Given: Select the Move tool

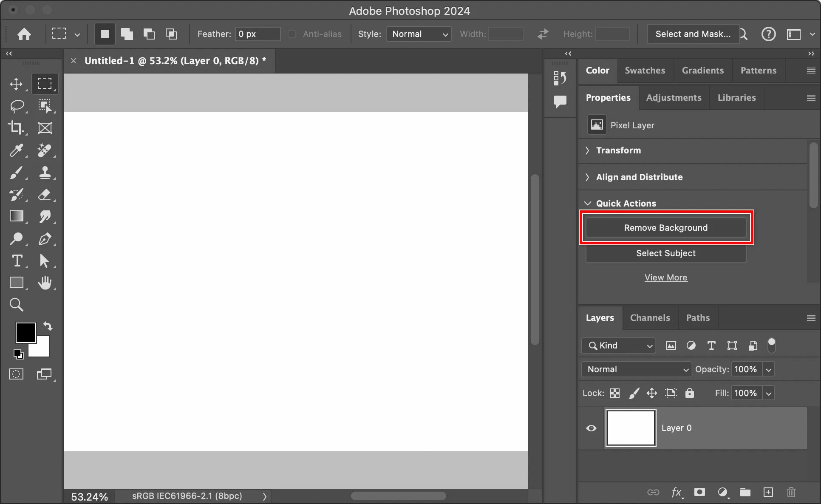Looking at the screenshot, I should point(16,84).
